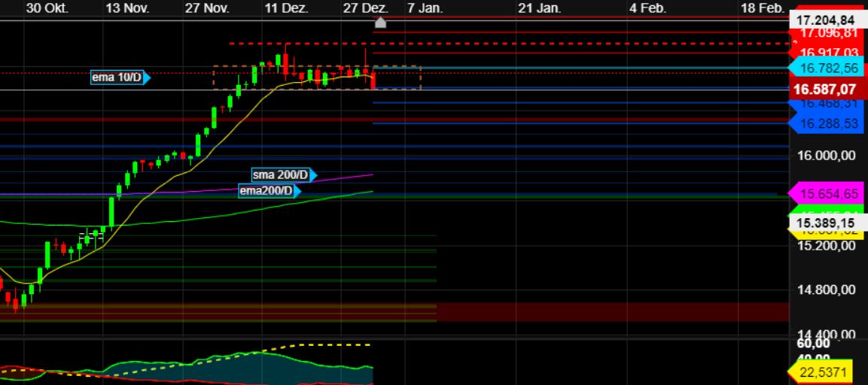Click the magenta 15.654,65 sma tag
This screenshot has width=868, height=385.
[x=825, y=193]
